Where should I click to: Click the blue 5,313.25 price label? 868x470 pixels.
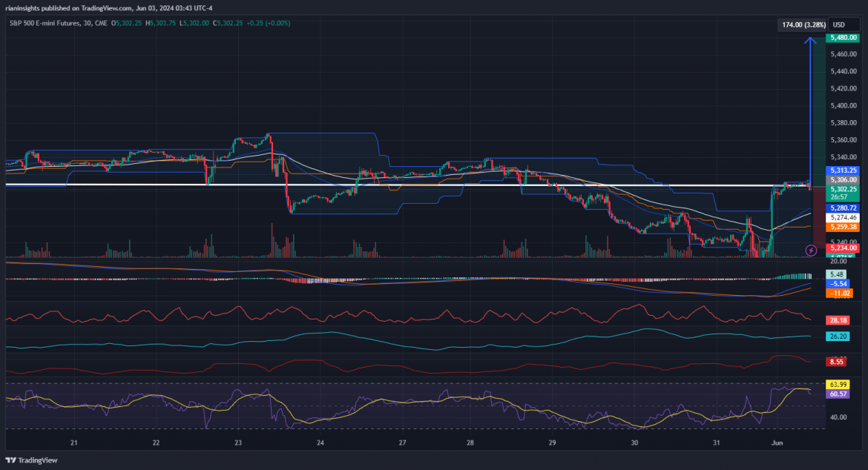[x=844, y=171]
